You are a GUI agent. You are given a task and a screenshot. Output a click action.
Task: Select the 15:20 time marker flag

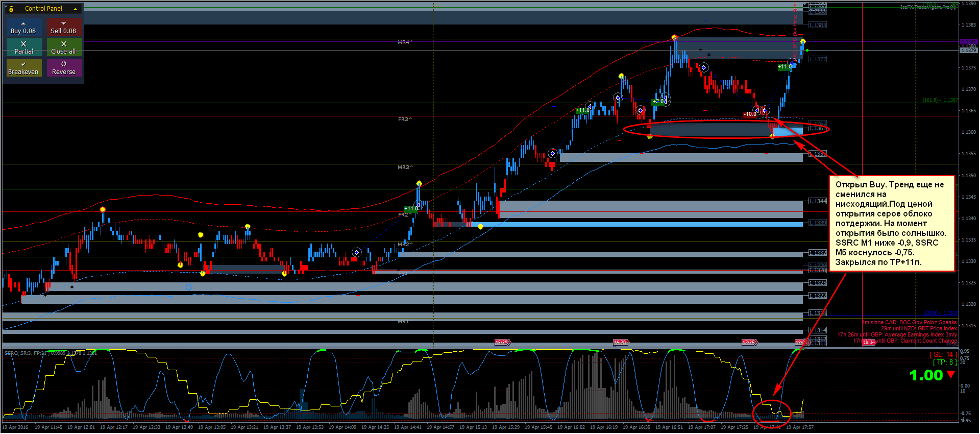coord(502,343)
